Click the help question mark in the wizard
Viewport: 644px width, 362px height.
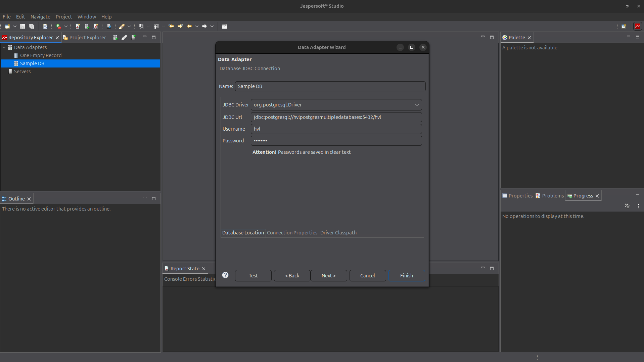[x=225, y=275]
